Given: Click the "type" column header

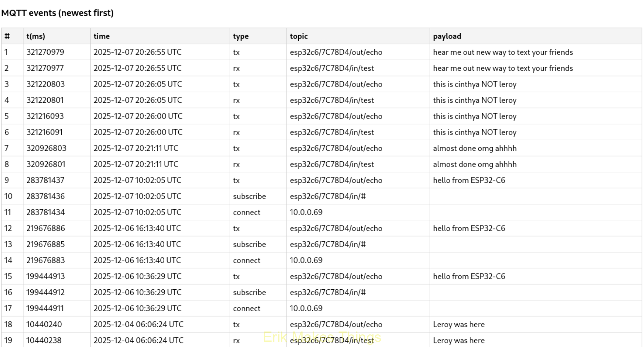Looking at the screenshot, I should (241, 36).
